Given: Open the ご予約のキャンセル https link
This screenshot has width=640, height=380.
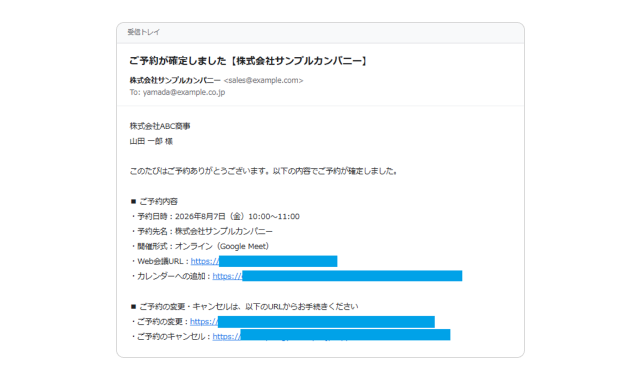Looking at the screenshot, I should click(x=227, y=337).
